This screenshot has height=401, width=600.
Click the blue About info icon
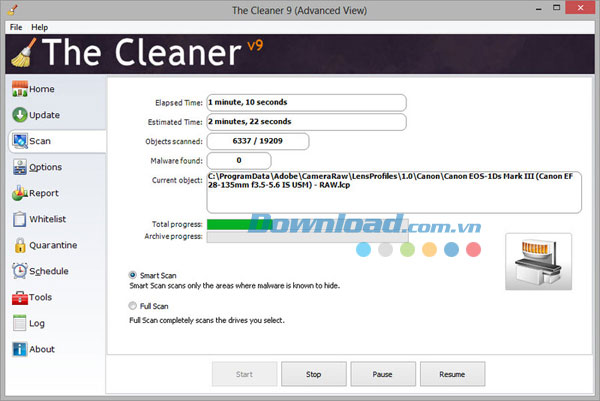(x=20, y=349)
